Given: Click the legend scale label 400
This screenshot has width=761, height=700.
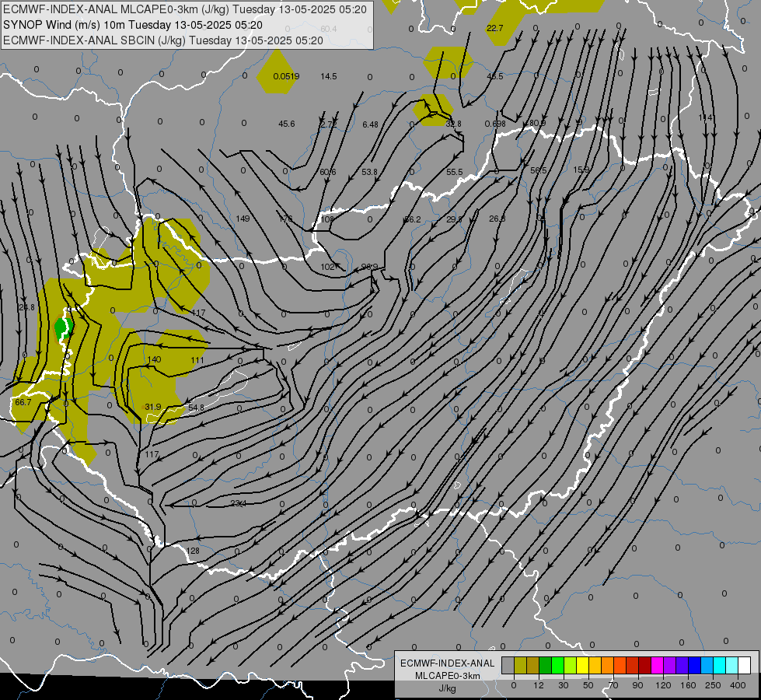Looking at the screenshot, I should click(738, 685).
